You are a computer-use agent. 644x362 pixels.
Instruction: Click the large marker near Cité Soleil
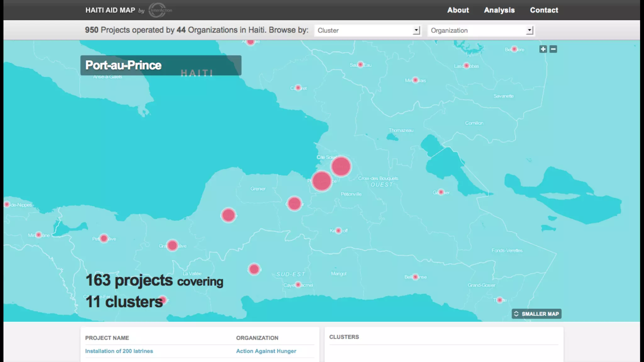coord(341,166)
